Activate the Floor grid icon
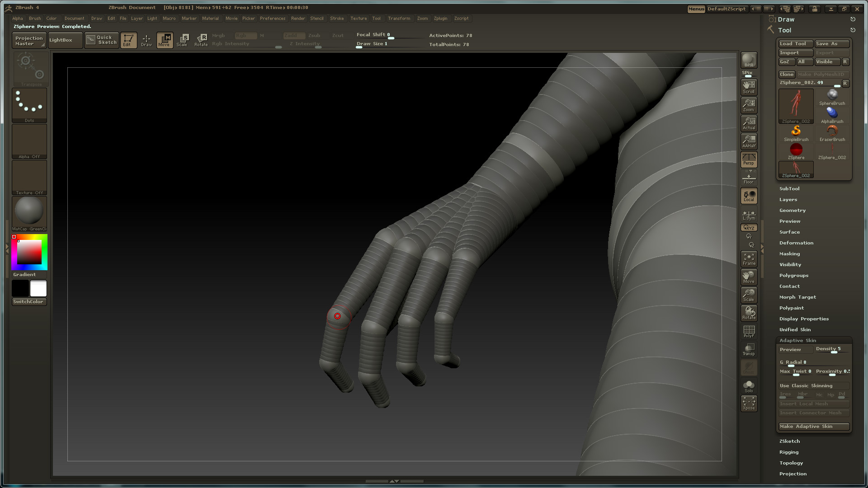This screenshot has height=488, width=868. (x=749, y=177)
